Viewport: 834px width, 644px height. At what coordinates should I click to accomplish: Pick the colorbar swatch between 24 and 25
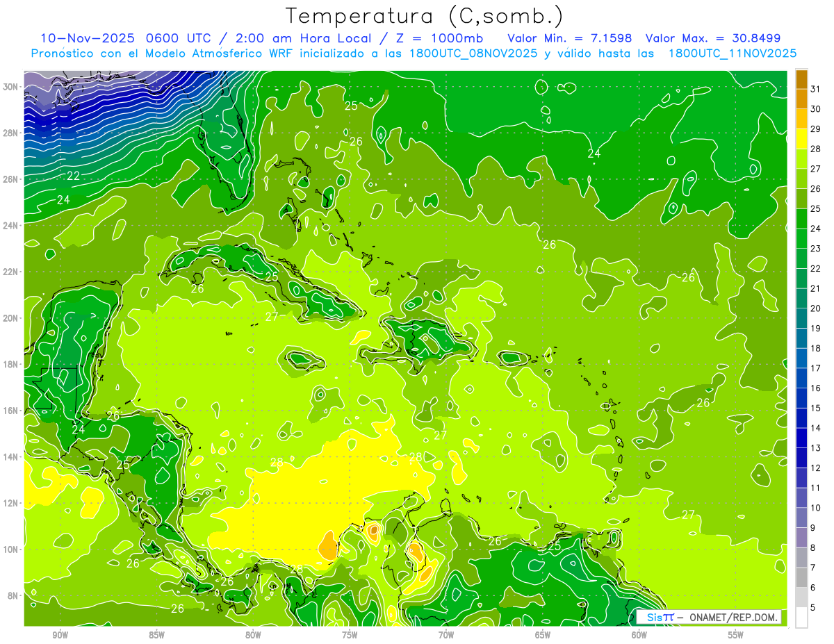(801, 218)
